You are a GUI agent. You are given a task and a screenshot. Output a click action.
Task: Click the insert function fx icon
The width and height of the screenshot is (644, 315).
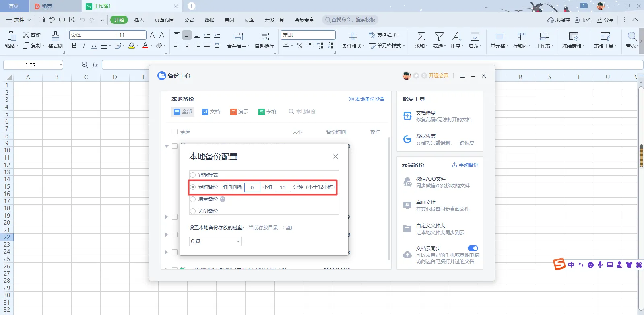95,65
